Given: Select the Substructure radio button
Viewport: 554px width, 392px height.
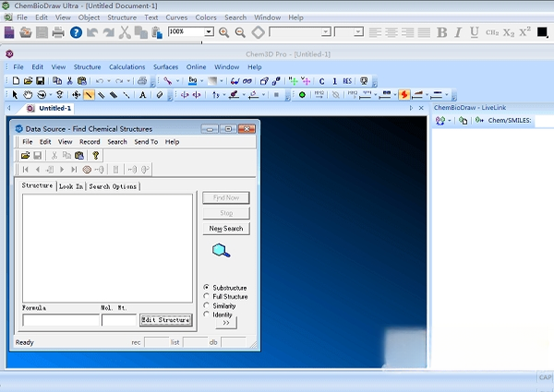Looking at the screenshot, I should coord(207,287).
